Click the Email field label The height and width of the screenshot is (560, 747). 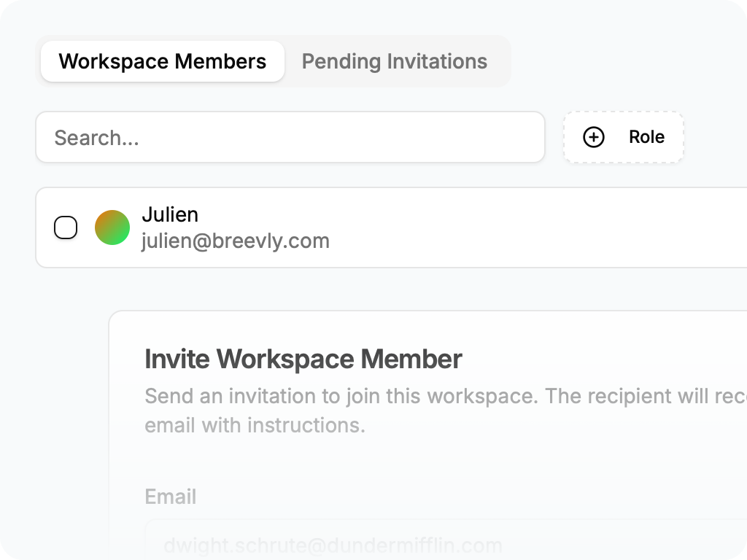(170, 497)
